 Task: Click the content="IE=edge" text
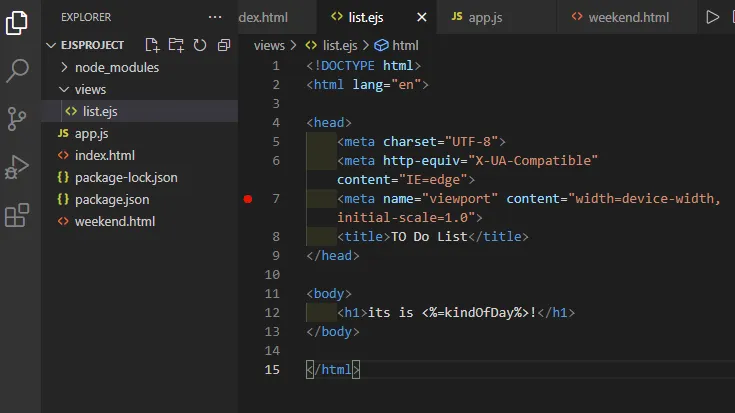(402, 180)
